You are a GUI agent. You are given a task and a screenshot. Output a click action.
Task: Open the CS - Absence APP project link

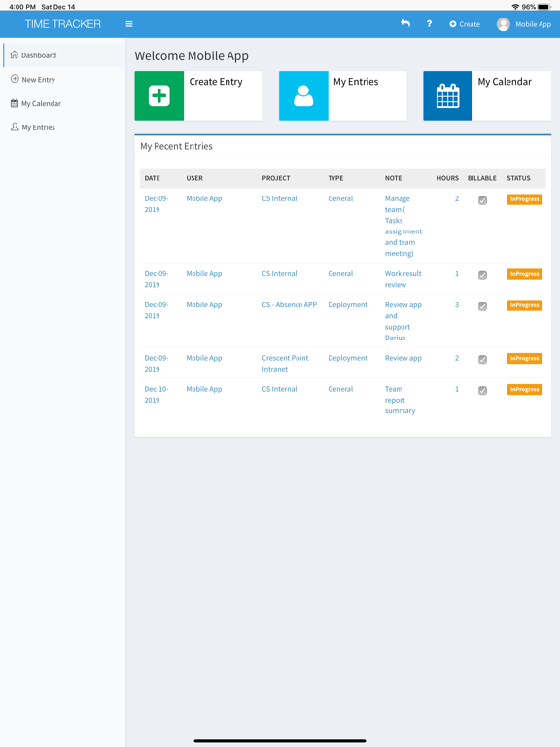289,304
